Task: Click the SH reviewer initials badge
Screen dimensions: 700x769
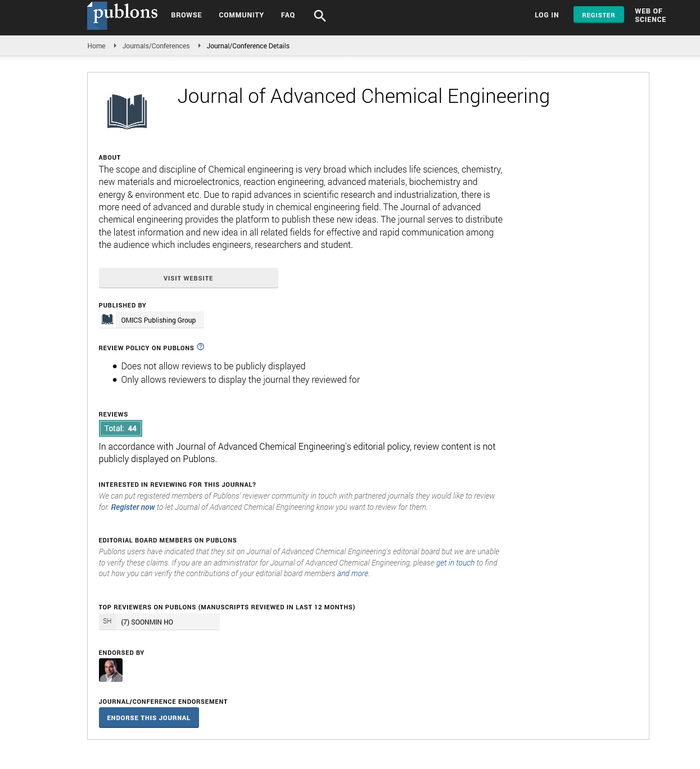Action: (107, 622)
